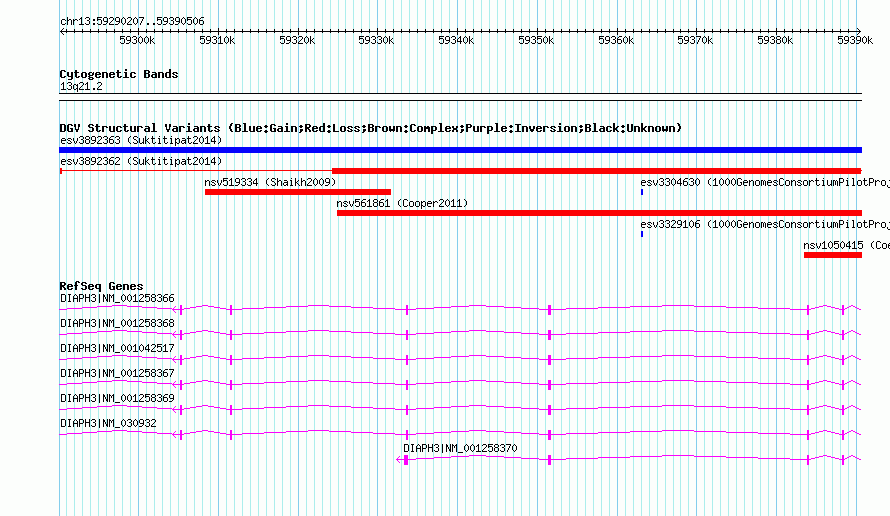The height and width of the screenshot is (516, 890).
Task: Click the 59390k ruler tick label
Action: point(855,40)
